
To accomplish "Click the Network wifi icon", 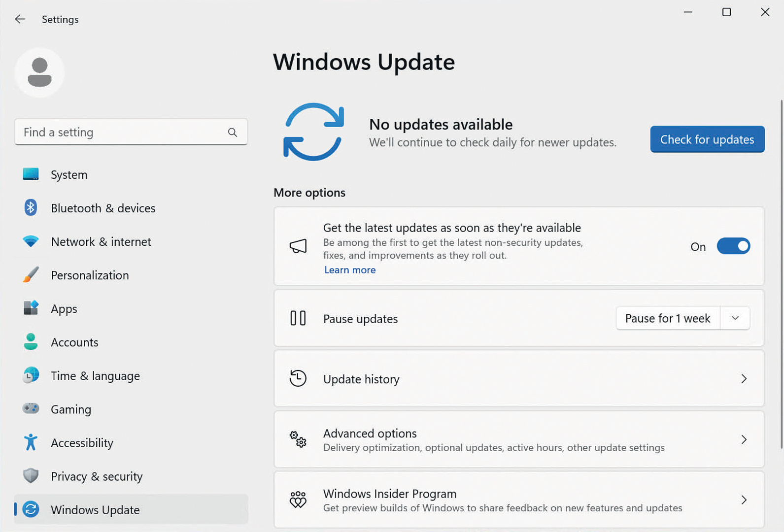I will click(31, 241).
